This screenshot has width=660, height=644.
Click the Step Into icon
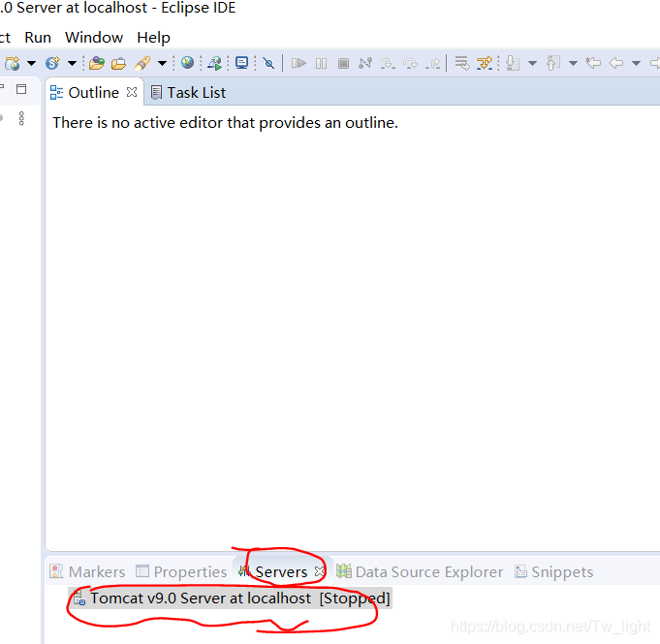coord(388,64)
